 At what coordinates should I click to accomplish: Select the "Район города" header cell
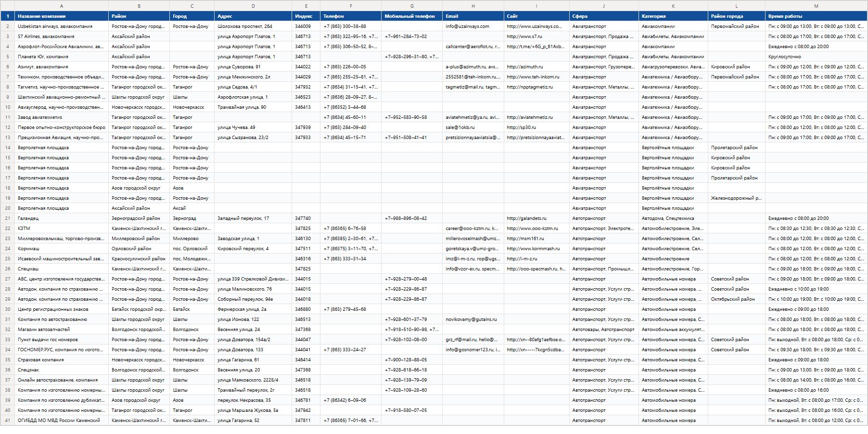(x=737, y=16)
